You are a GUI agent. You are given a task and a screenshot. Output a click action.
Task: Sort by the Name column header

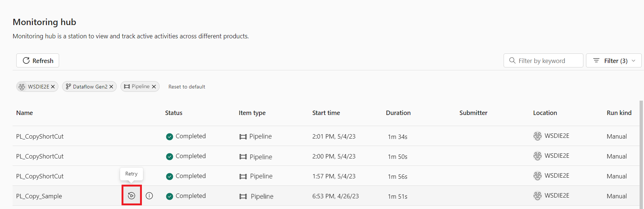coord(24,113)
